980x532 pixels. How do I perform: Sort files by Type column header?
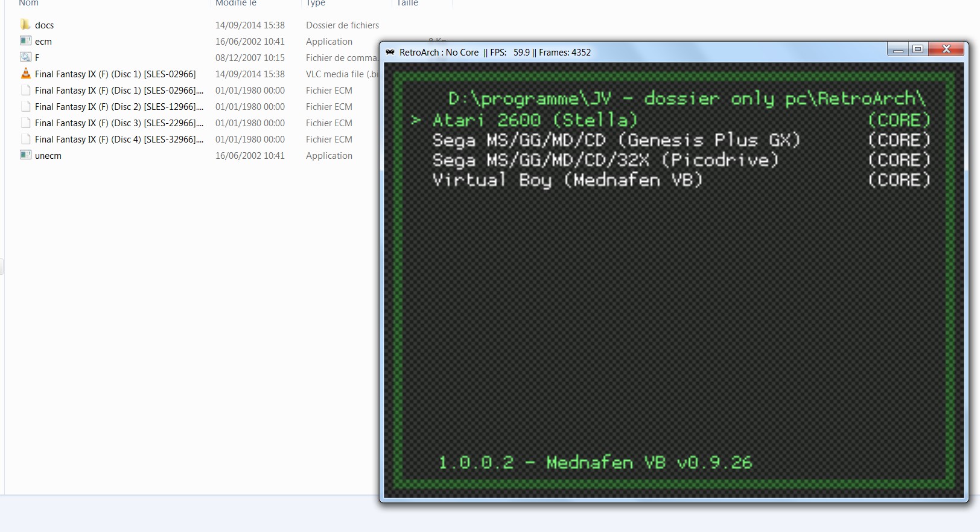(x=316, y=3)
